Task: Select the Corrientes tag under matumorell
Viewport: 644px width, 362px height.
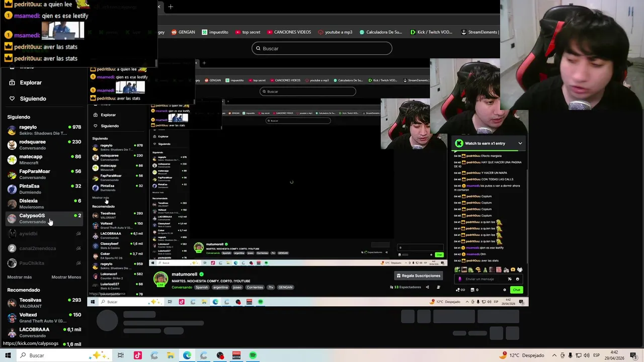Action: click(255, 287)
